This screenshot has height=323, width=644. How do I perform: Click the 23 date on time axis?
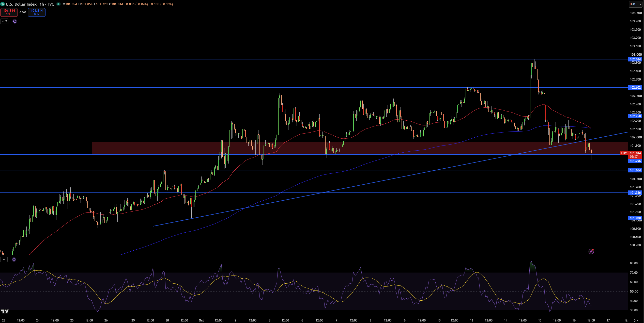coord(4,320)
